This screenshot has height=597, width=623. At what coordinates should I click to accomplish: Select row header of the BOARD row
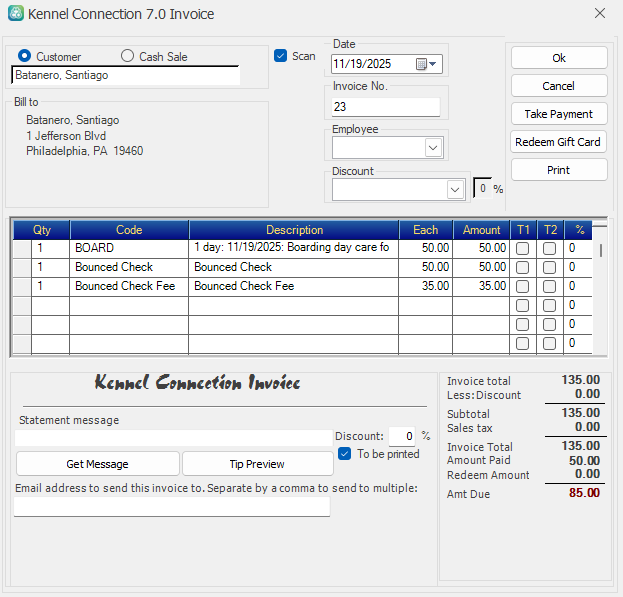tap(22, 249)
